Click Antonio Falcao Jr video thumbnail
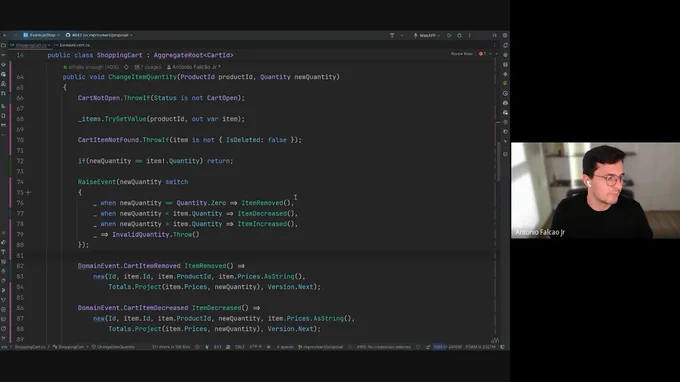 coord(595,190)
